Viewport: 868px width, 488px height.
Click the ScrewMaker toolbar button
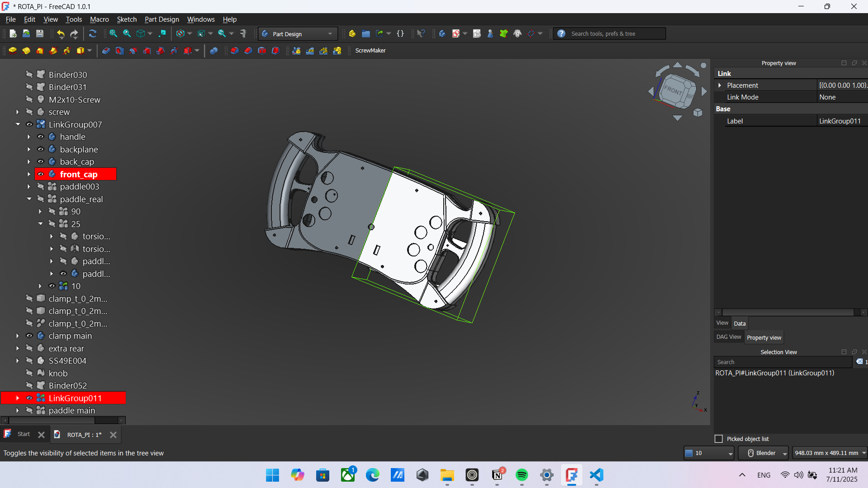370,51
